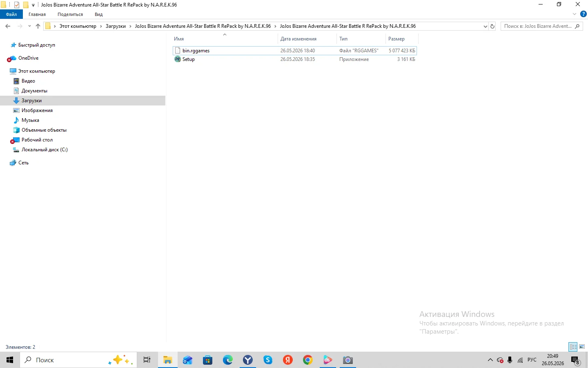Viewport: 588px width, 368px height.
Task: Select Сеть in the navigation pane
Action: tap(23, 163)
